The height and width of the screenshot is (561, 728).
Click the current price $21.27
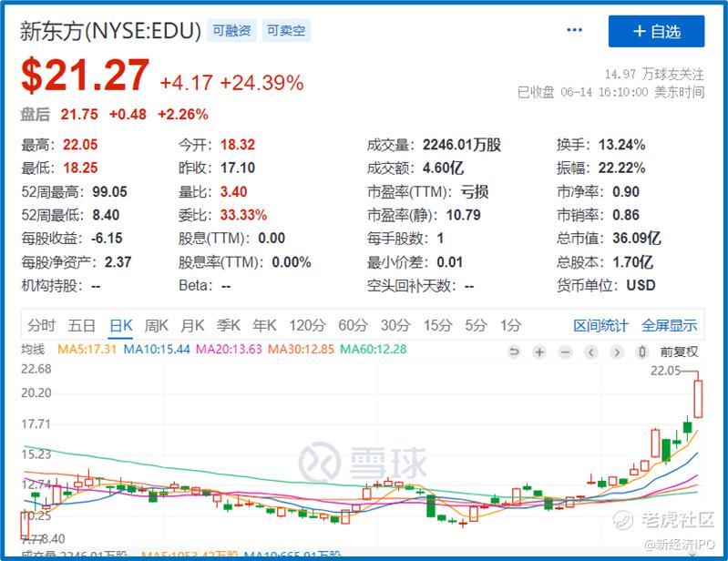[x=85, y=76]
